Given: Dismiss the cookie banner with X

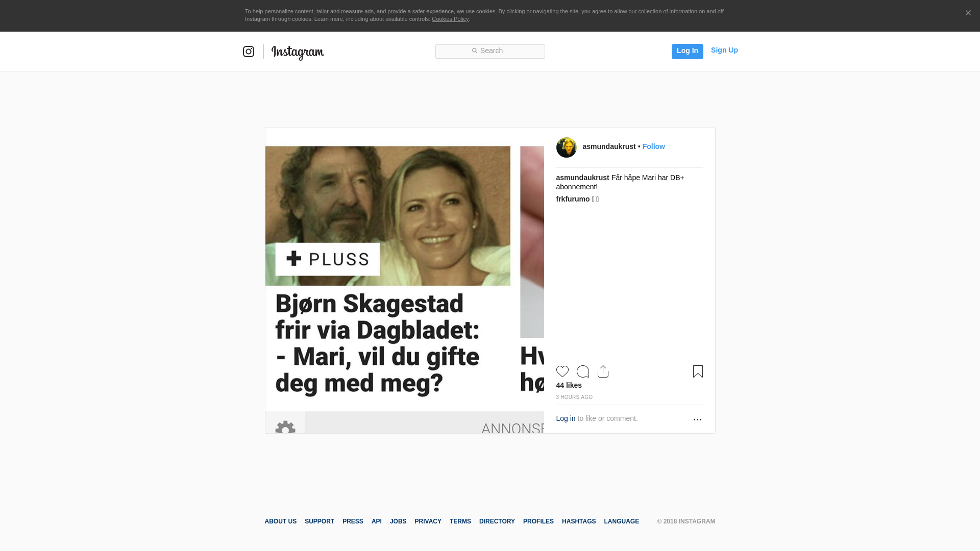Looking at the screenshot, I should [x=968, y=13].
